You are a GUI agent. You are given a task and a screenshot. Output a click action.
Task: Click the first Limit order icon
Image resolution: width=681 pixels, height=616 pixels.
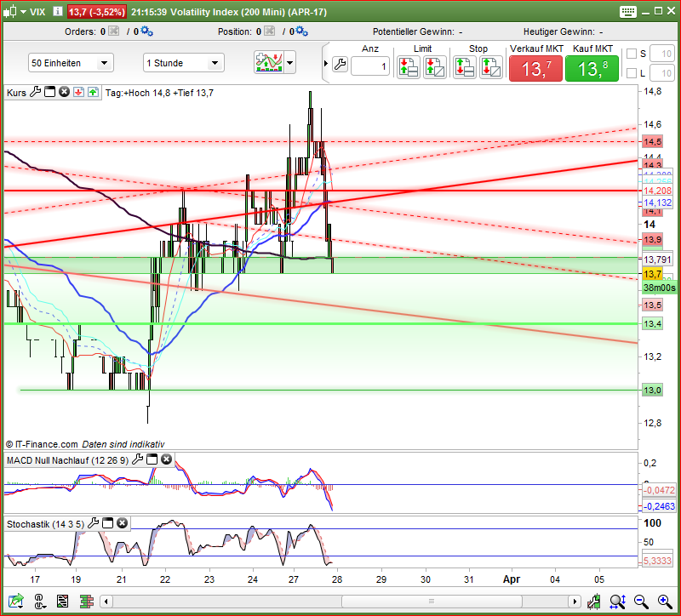pyautogui.click(x=409, y=67)
